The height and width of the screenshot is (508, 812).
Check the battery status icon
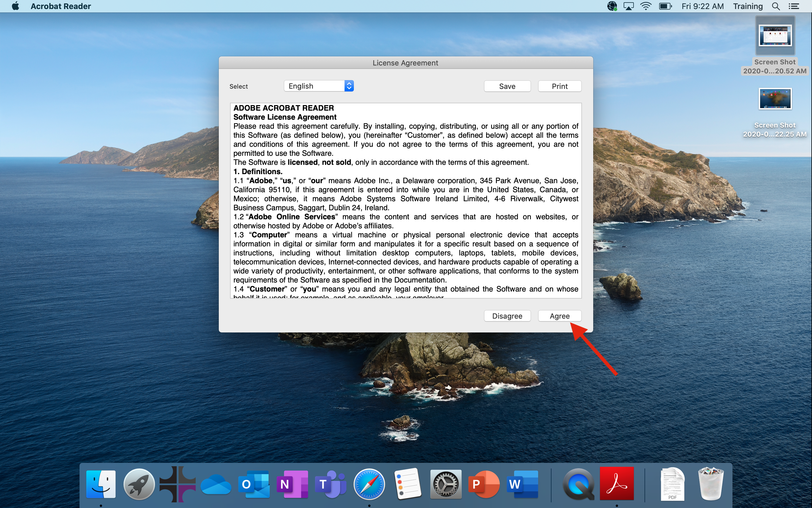pyautogui.click(x=665, y=6)
